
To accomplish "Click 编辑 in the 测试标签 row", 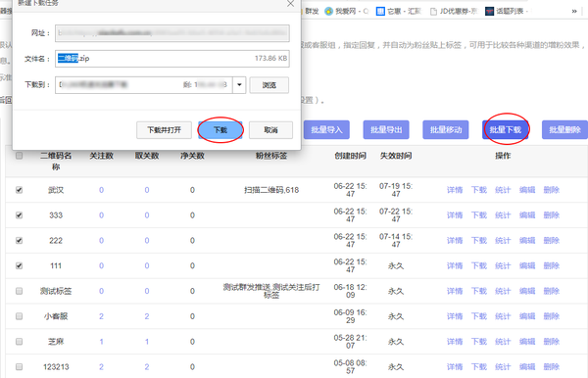I will coord(527,291).
